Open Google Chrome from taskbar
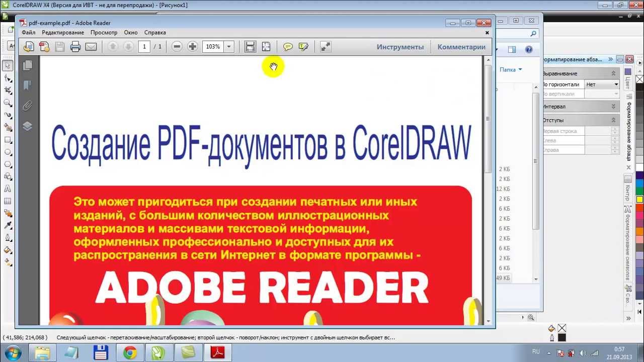Viewport: 644px width, 362px height. tap(130, 353)
